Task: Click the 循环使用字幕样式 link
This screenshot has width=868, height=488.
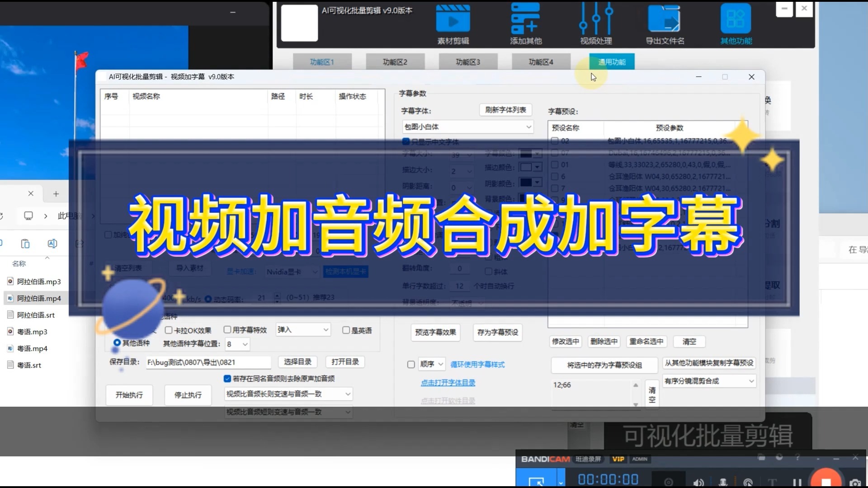Action: 477,365
